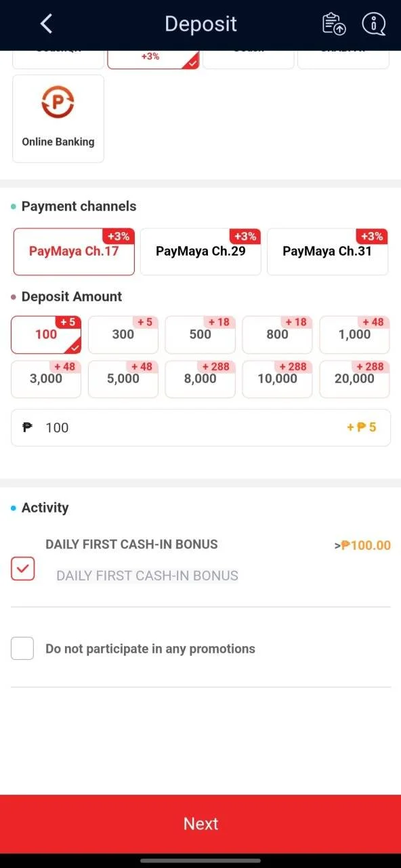
Task: Pick the 300 deposit amount
Action: 123,334
